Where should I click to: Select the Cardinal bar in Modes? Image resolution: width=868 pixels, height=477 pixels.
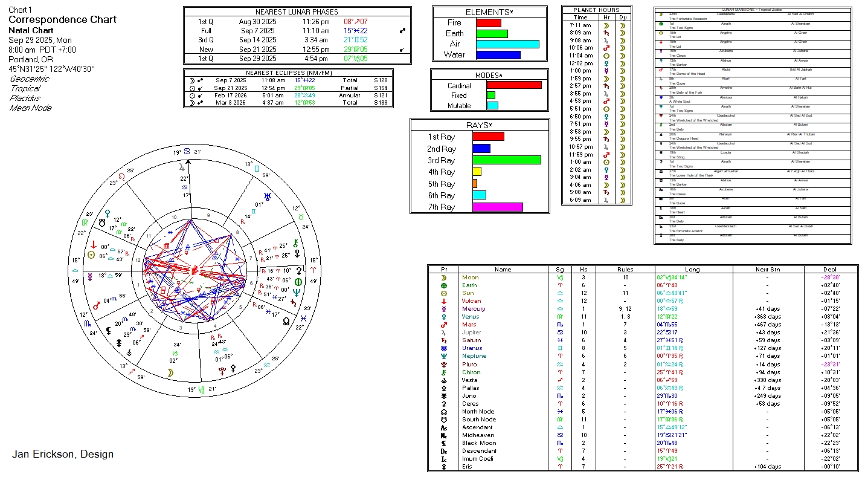pyautogui.click(x=513, y=85)
